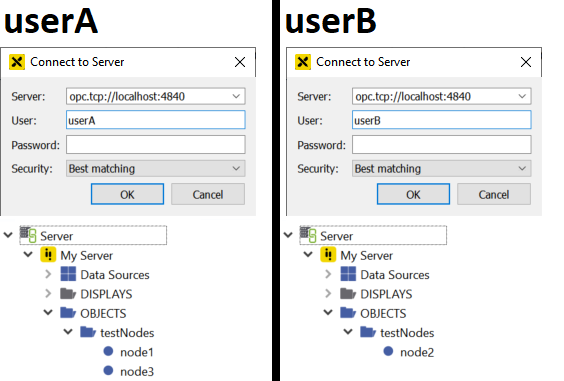564x381 pixels.
Task: Open the Server URL dropdown in userB dialog
Action: (522, 96)
